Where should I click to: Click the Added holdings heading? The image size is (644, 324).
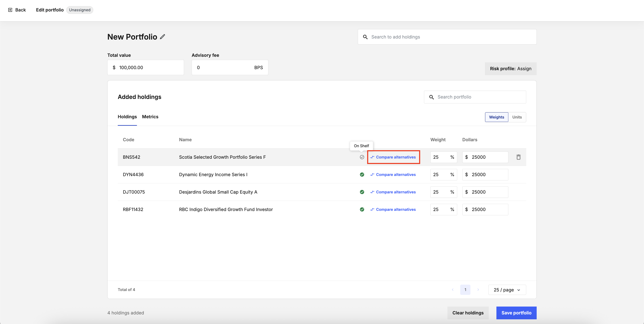(139, 97)
